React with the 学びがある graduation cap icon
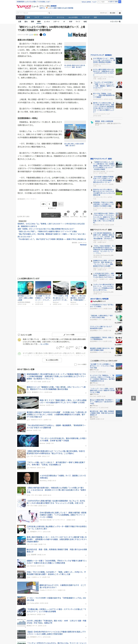Viewport: 138px width, 644px height. pos(66,214)
